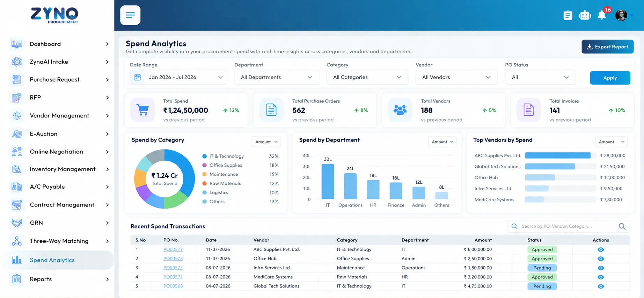Click the Total Spend shopping cart icon
Image resolution: width=644 pixels, height=298 pixels.
(142, 110)
